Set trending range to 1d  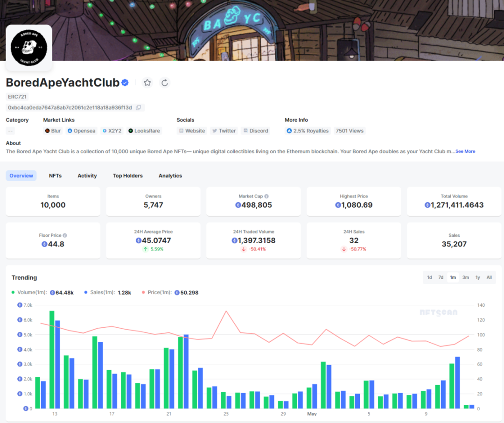[x=429, y=277]
